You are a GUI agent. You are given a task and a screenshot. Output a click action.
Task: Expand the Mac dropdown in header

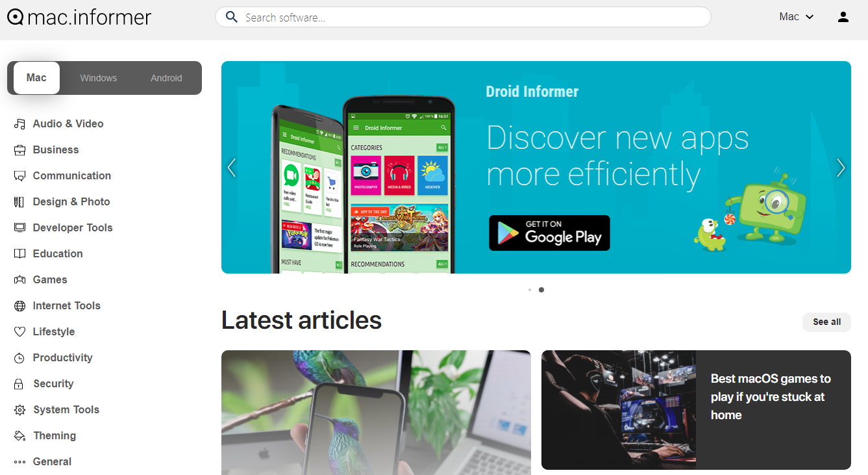(x=797, y=17)
